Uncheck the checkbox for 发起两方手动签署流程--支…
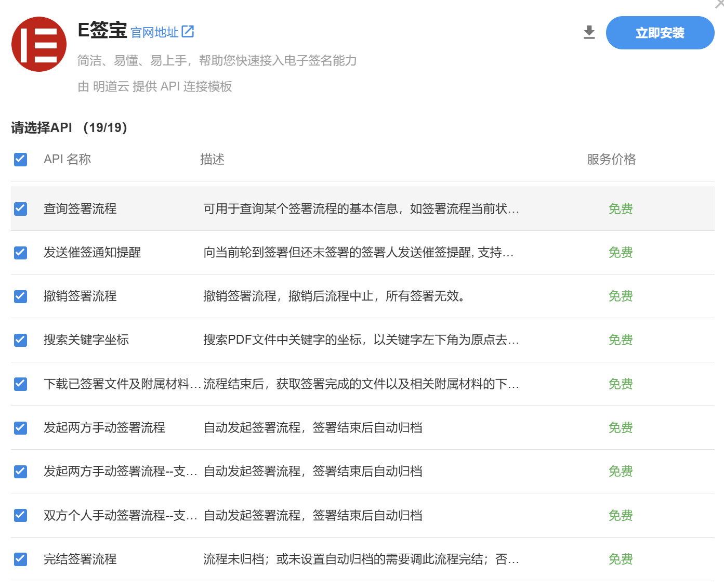724x588 pixels. click(20, 471)
